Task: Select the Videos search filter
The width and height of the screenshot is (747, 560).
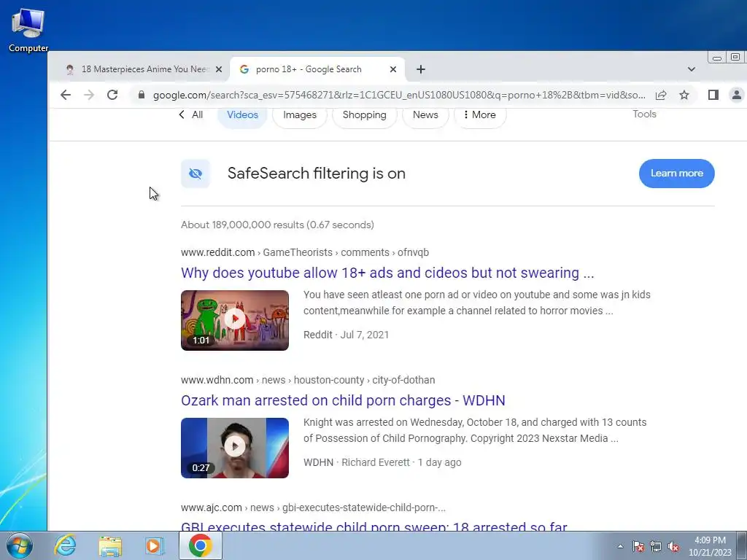Action: (x=242, y=114)
